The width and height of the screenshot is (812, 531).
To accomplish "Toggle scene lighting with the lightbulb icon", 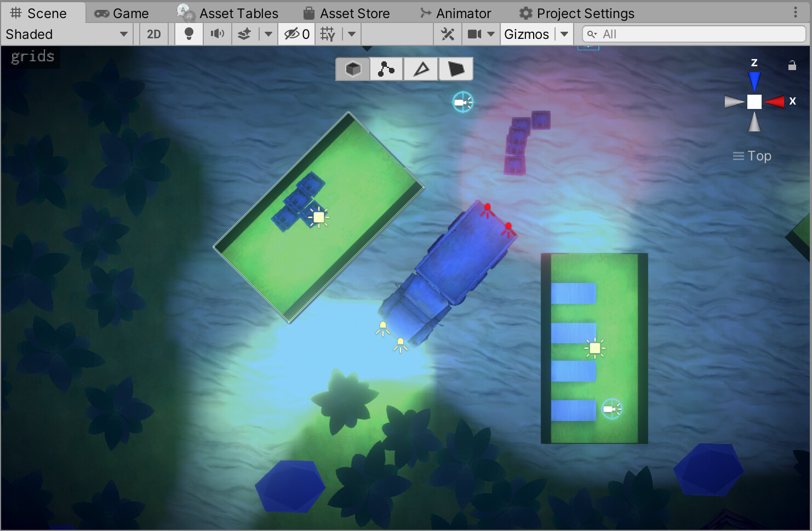I will point(189,34).
